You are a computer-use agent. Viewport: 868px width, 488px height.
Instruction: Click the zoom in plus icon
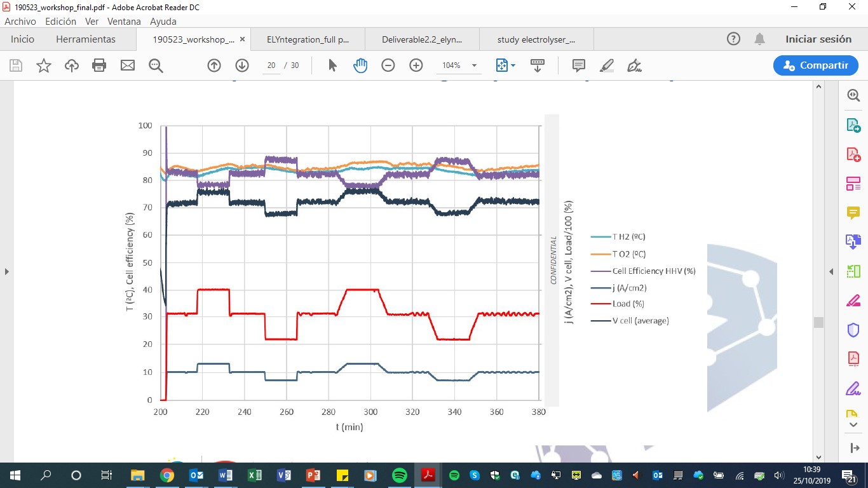(x=416, y=65)
